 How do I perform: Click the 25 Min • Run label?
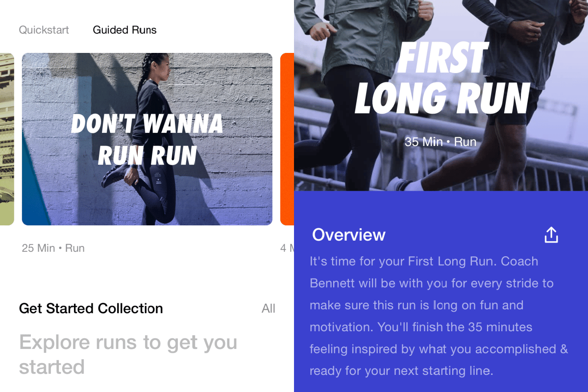coord(53,248)
